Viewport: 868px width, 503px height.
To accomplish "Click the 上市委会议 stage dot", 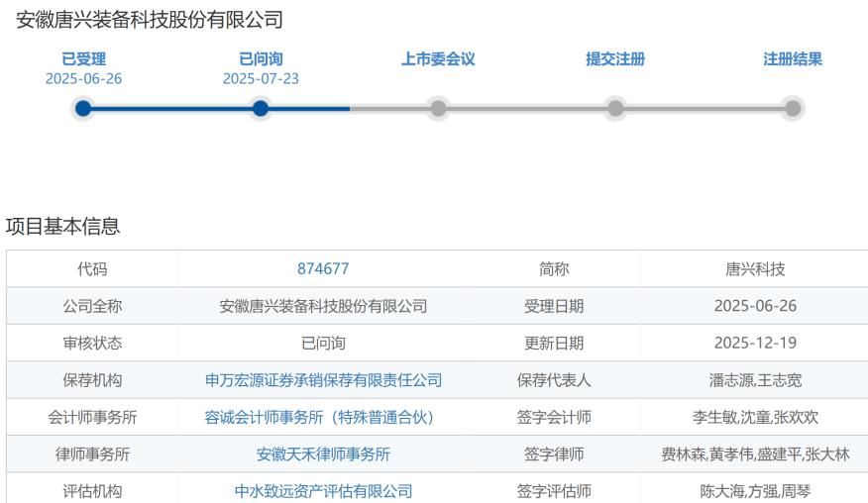I will 438,108.
